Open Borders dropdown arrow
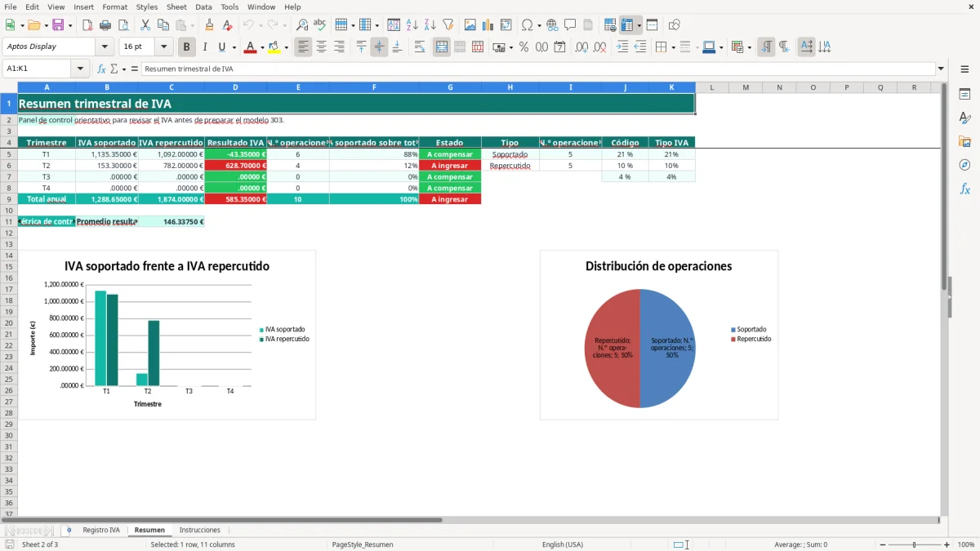The image size is (980, 551). [672, 47]
